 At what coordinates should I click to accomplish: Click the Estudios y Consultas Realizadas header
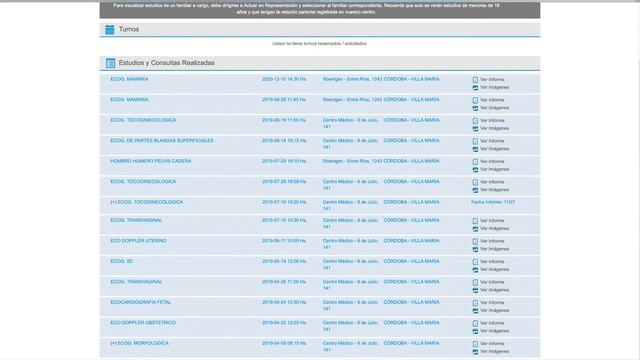point(320,63)
